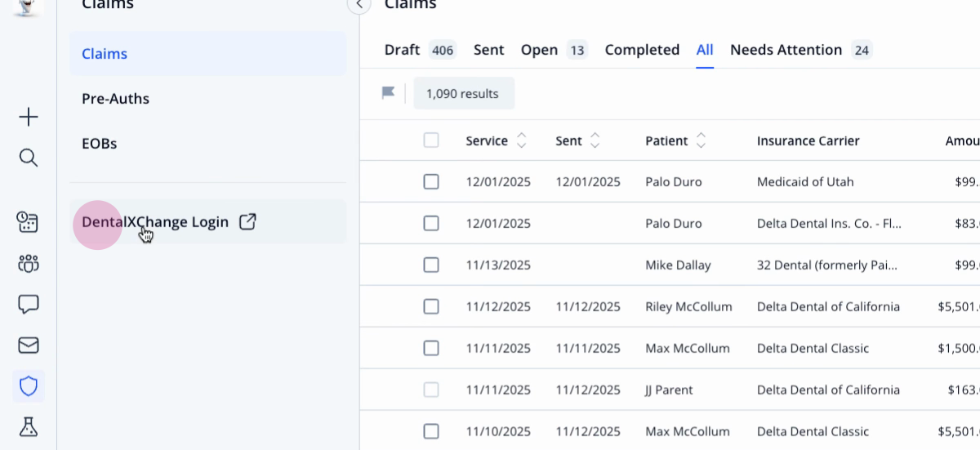Click Riley McCollum's Delta Dental of California cell
This screenshot has width=980, height=450.
point(828,307)
